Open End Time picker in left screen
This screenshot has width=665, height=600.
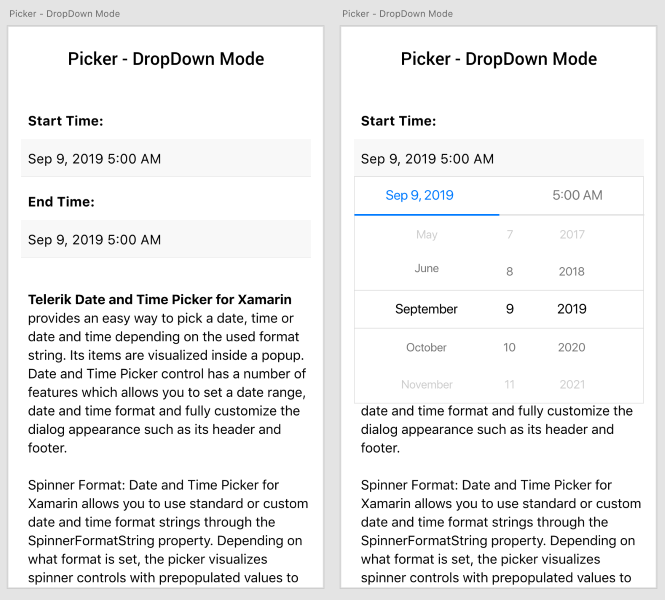[166, 239]
